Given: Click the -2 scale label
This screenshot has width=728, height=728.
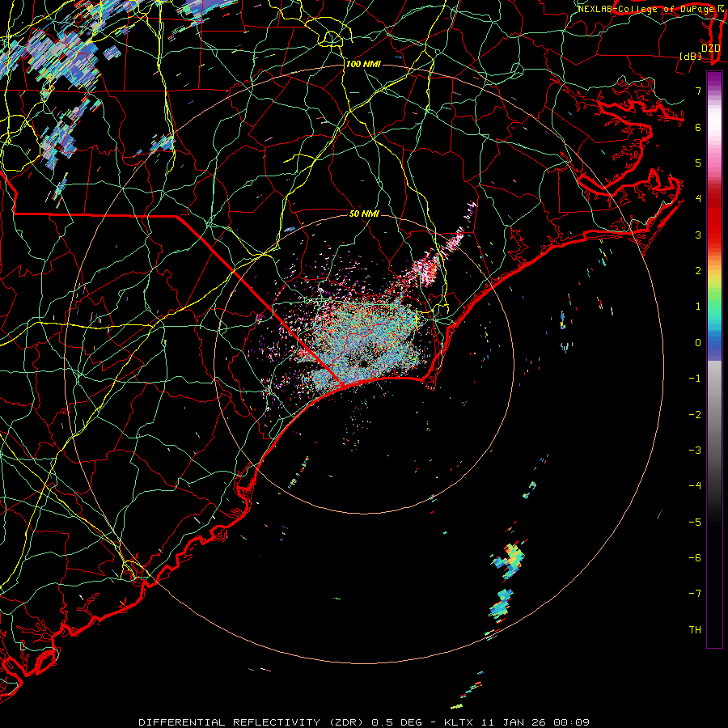Looking at the screenshot, I should pyautogui.click(x=695, y=415).
